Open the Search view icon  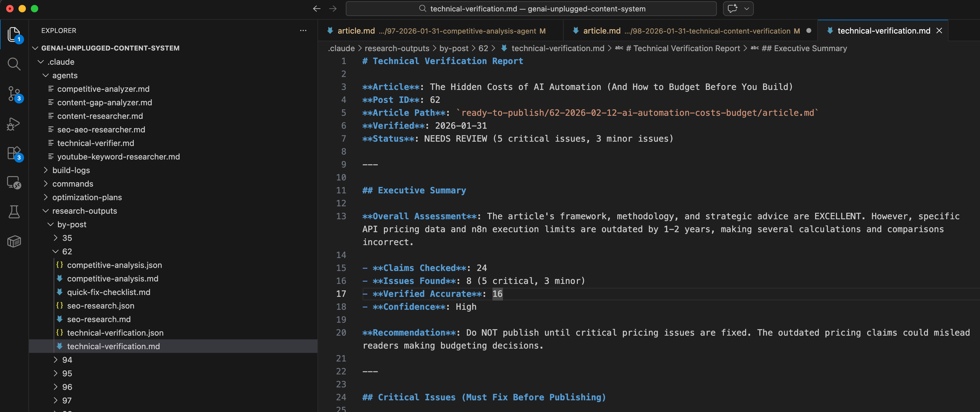[14, 64]
